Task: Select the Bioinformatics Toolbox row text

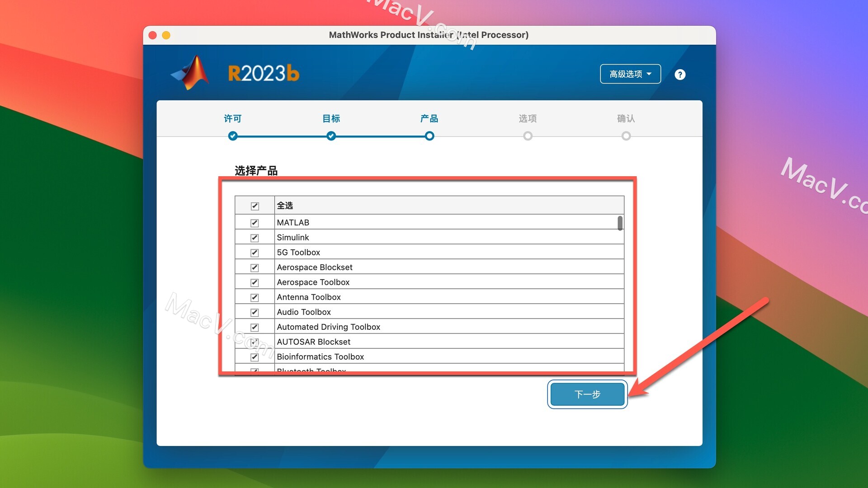Action: pos(321,357)
